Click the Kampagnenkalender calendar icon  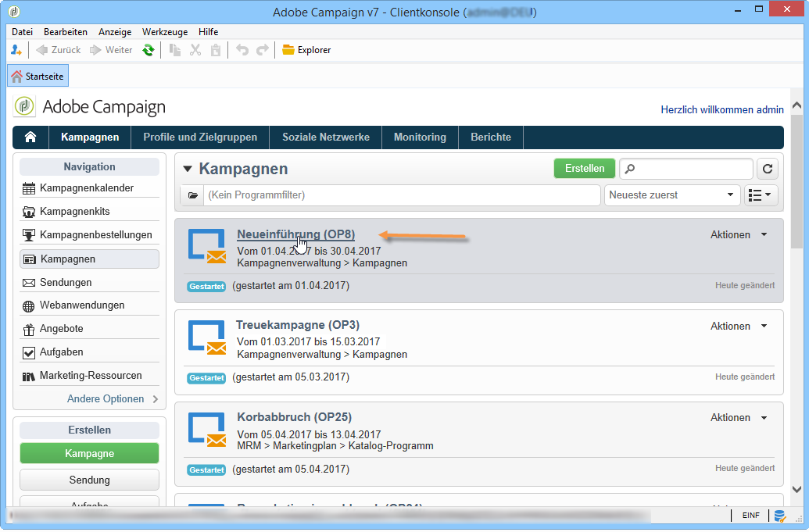click(29, 189)
